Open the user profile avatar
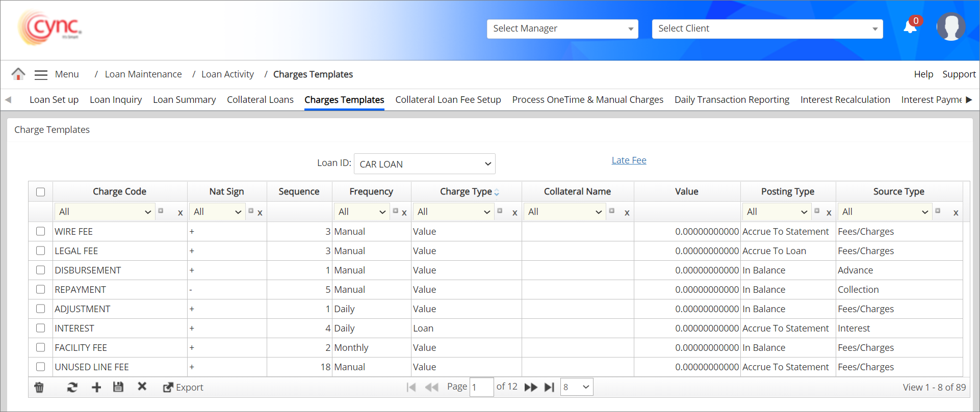Image resolution: width=980 pixels, height=412 pixels. click(x=950, y=27)
